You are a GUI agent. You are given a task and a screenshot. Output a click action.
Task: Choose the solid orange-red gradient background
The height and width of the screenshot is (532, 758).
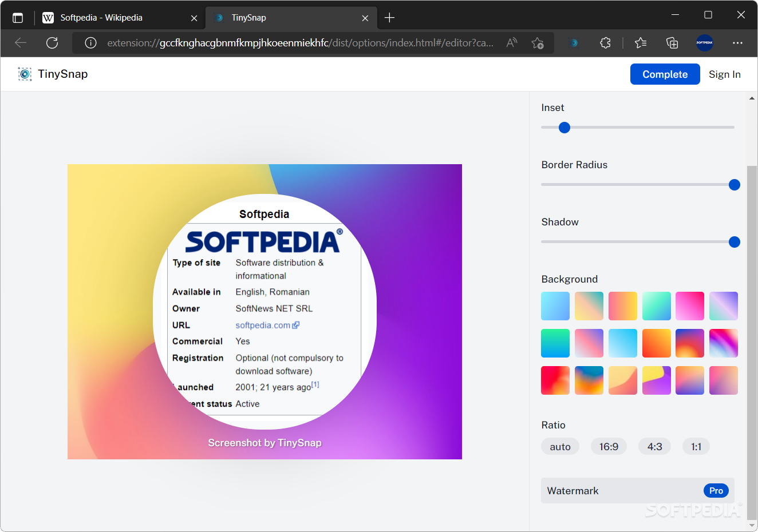657,343
